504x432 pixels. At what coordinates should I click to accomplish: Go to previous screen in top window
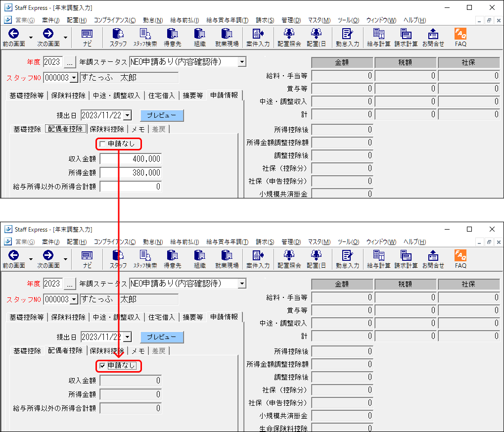tap(13, 38)
